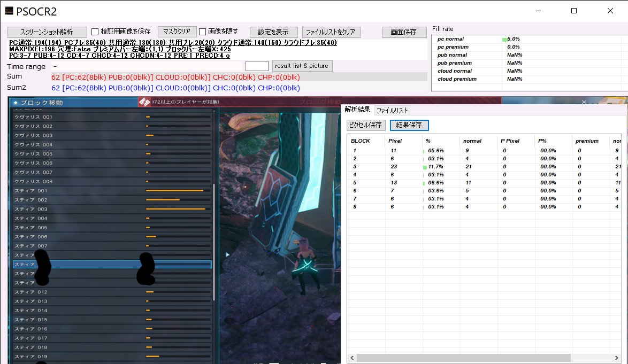Toggle the 画像を隠す checkbox
Image resolution: width=628 pixels, height=364 pixels.
click(x=202, y=32)
